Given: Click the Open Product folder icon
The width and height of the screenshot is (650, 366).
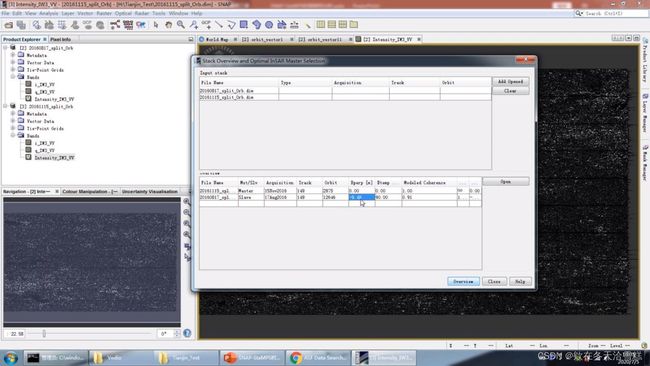Looking at the screenshot, I should (x=8, y=25).
